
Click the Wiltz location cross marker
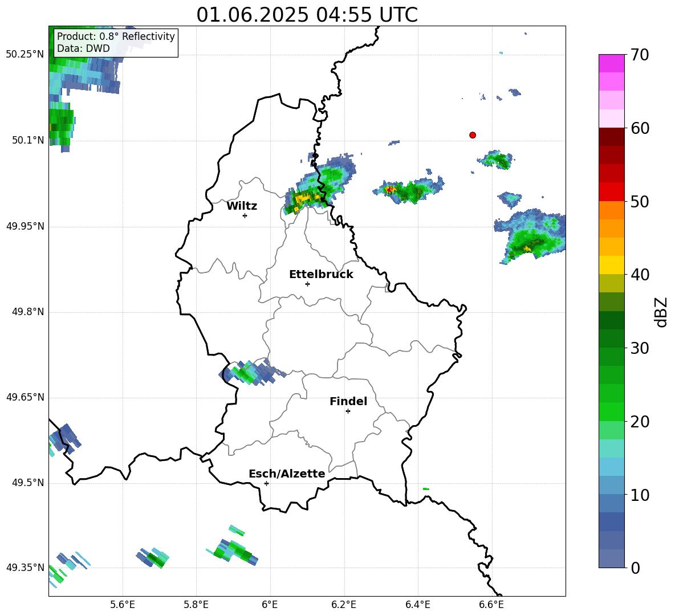[245, 215]
